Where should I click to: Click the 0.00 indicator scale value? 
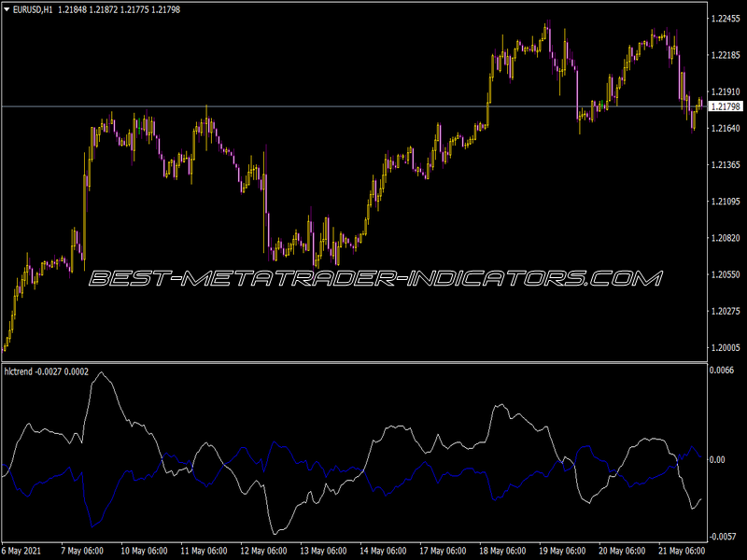(717, 459)
